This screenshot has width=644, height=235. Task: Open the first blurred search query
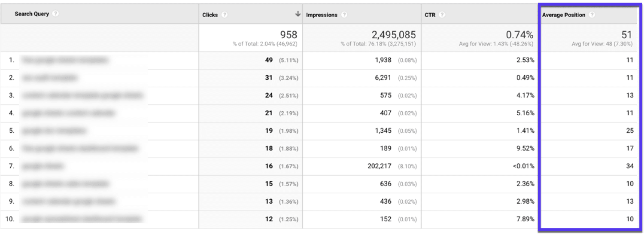64,60
